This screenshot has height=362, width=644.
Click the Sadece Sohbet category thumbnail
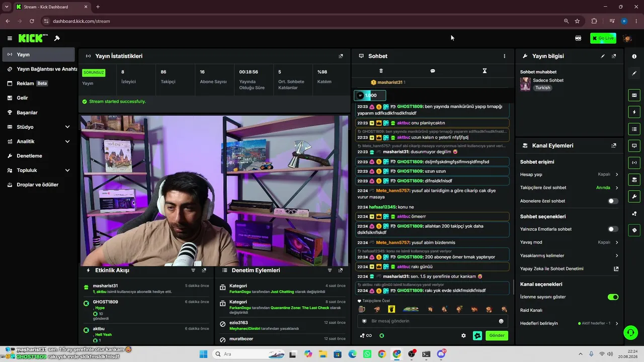525,84
